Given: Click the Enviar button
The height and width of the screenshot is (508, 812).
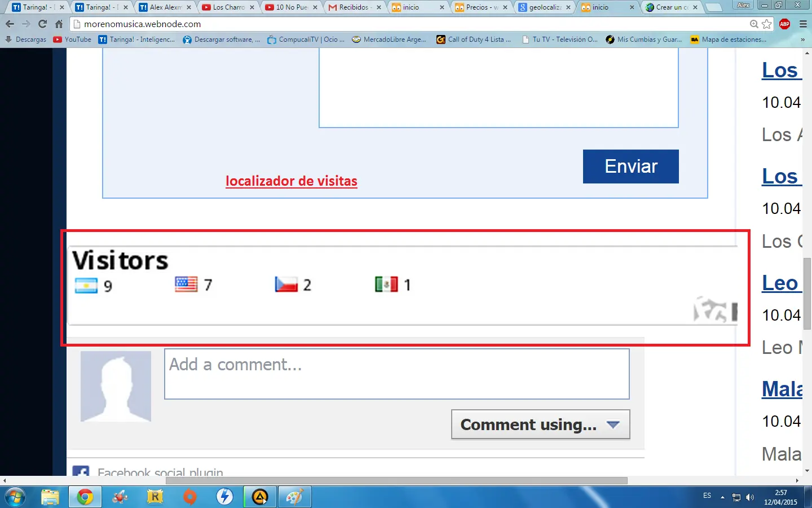Looking at the screenshot, I should tap(630, 167).
